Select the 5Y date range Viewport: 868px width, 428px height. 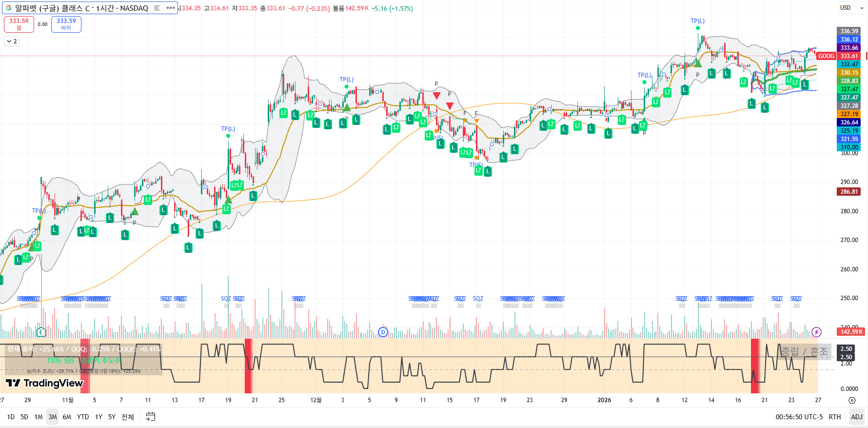112,417
